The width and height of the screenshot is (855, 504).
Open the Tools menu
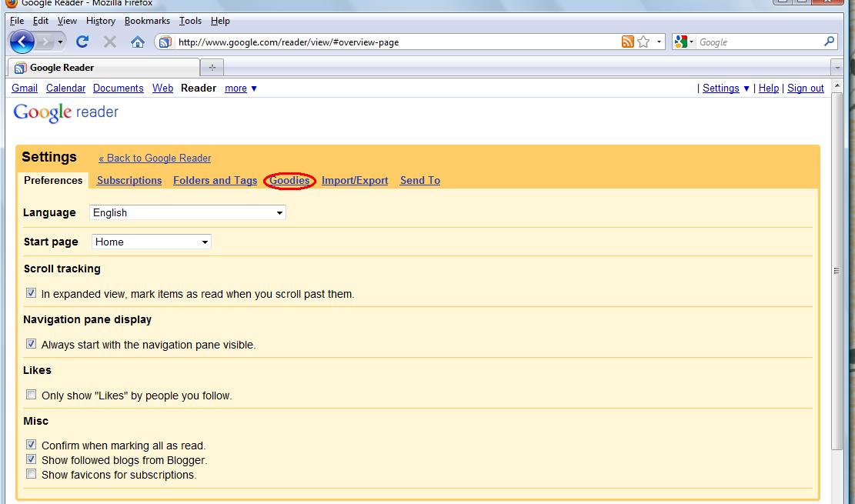tap(190, 21)
